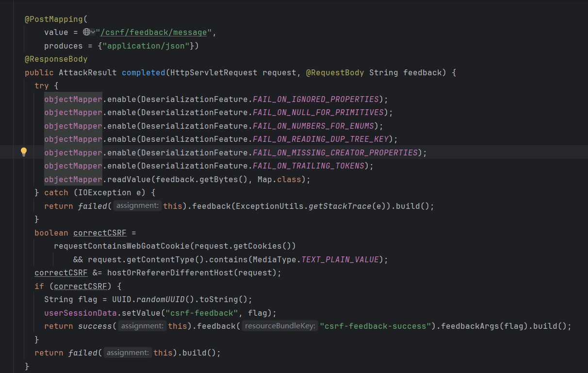Screen dimensions: 588x373
Task: Click the yellow lightbulb quick-fix icon
Action: click(23, 152)
